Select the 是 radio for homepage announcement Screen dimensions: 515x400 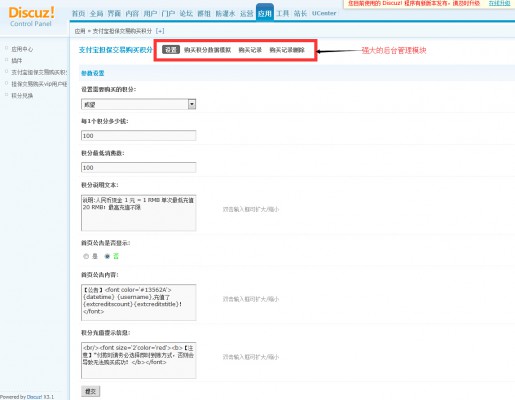tap(86, 256)
